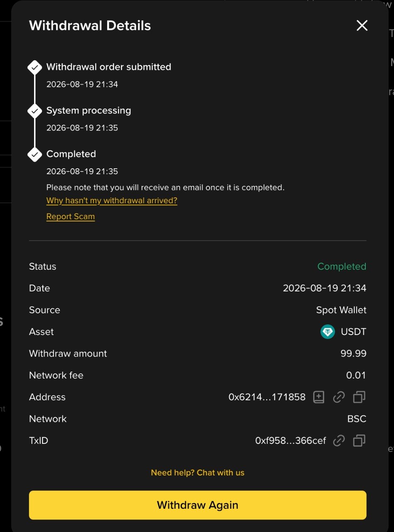Open TxID explorer link icon
Screen dimensions: 394x532
click(339, 441)
